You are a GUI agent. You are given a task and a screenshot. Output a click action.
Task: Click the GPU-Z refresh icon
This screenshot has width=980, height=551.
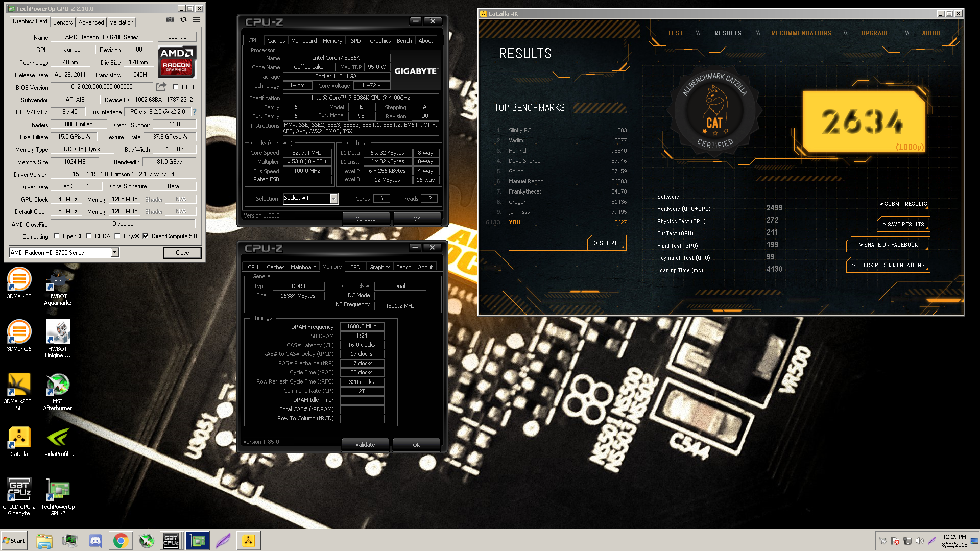183,20
